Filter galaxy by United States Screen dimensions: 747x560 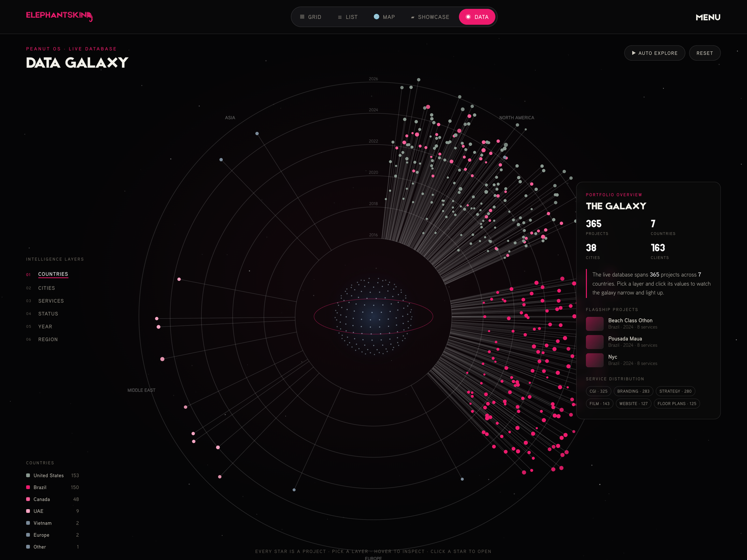(52, 476)
